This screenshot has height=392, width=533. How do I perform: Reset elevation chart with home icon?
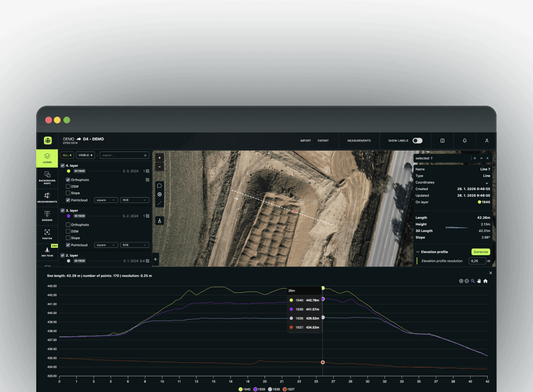pos(485,281)
